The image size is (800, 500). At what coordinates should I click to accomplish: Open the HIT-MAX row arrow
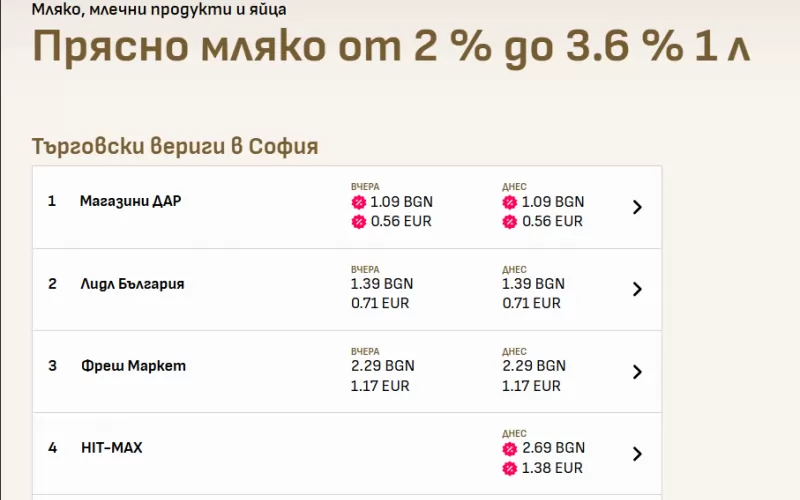pos(637,454)
